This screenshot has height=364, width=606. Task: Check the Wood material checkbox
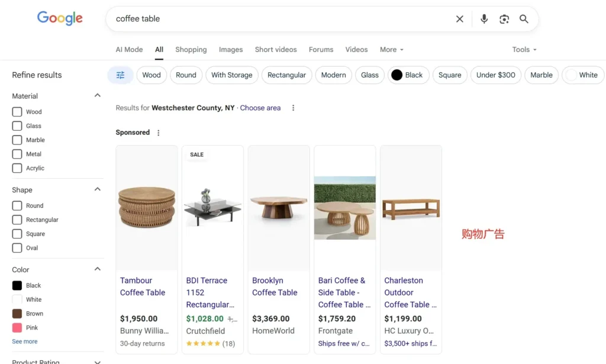click(x=17, y=112)
